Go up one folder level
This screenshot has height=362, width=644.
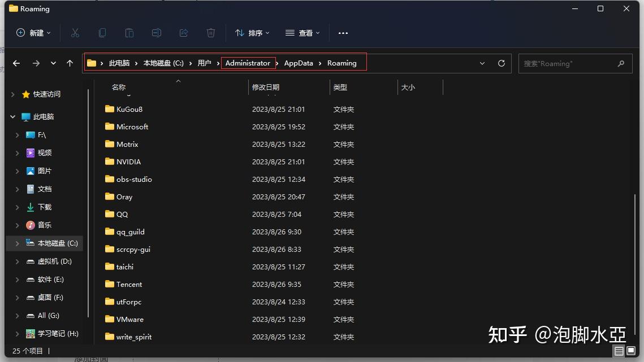[70, 63]
